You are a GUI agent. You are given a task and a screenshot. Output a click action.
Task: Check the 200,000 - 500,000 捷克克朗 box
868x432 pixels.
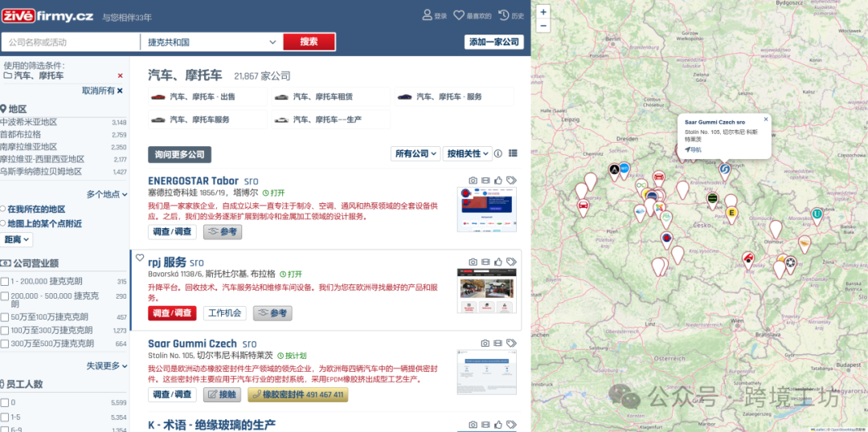[x=5, y=296]
